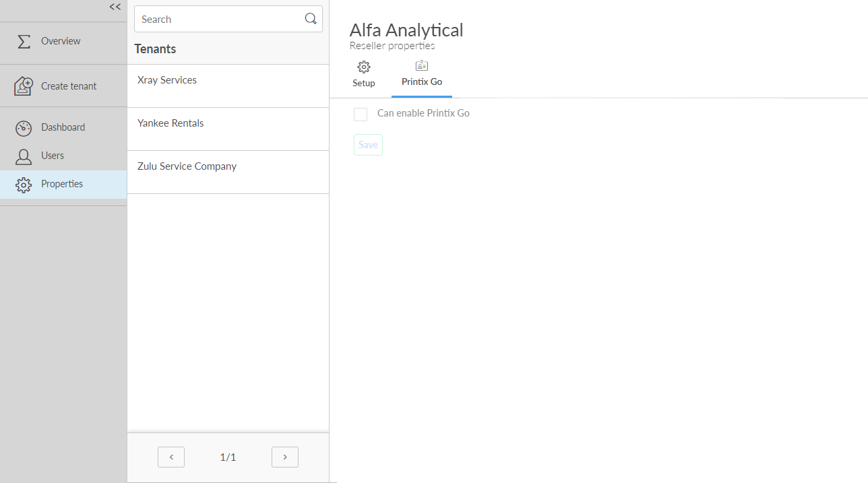Click the Printix Go badge icon

point(422,66)
